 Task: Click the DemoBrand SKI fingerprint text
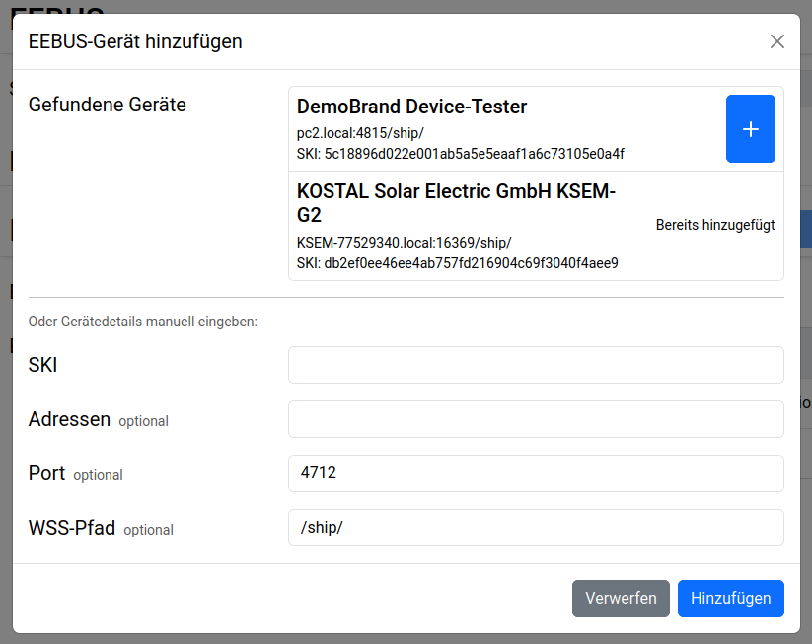click(460, 154)
